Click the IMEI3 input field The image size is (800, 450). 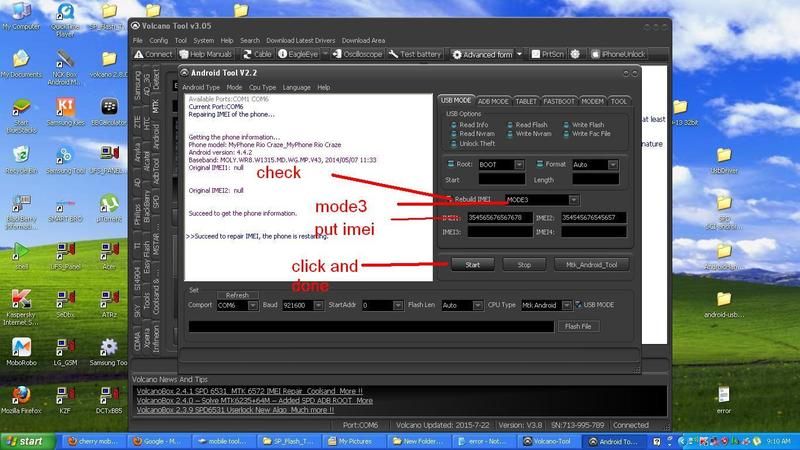point(500,232)
